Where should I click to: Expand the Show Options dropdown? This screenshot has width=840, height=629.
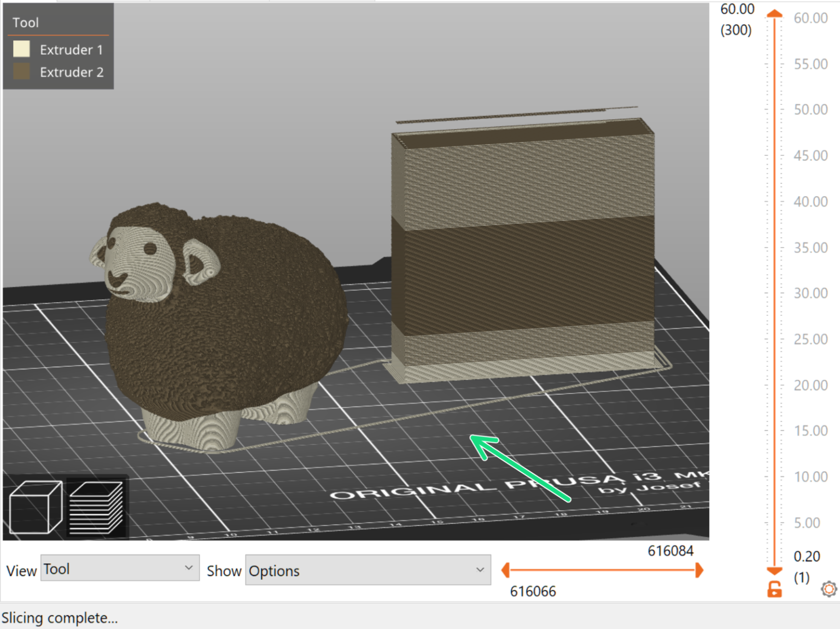[x=367, y=570]
